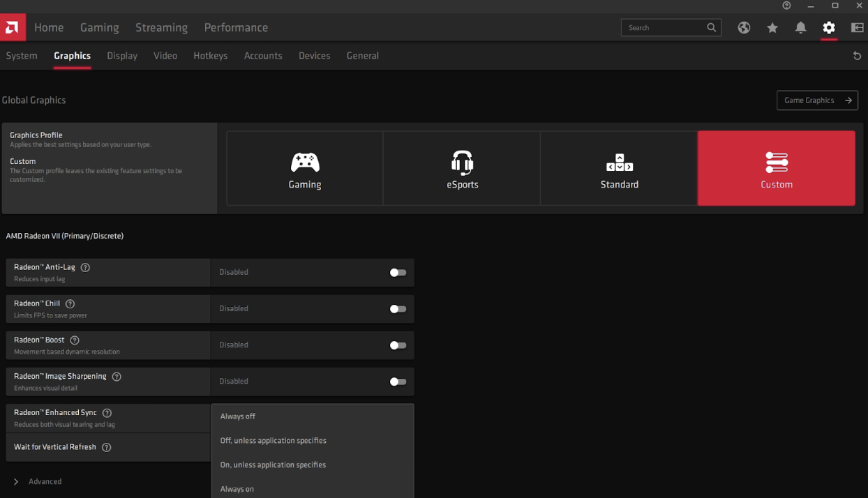The image size is (868, 498).
Task: Click the settings gear icon
Action: click(829, 28)
